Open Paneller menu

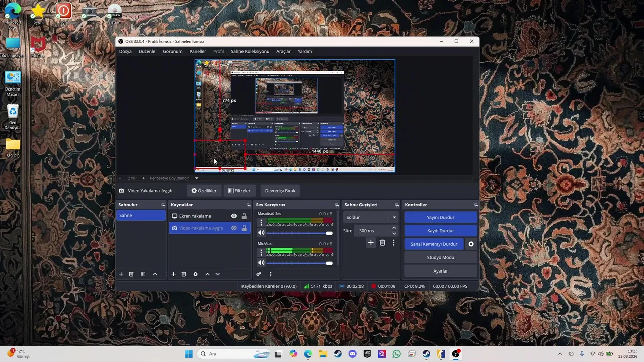coord(198,51)
